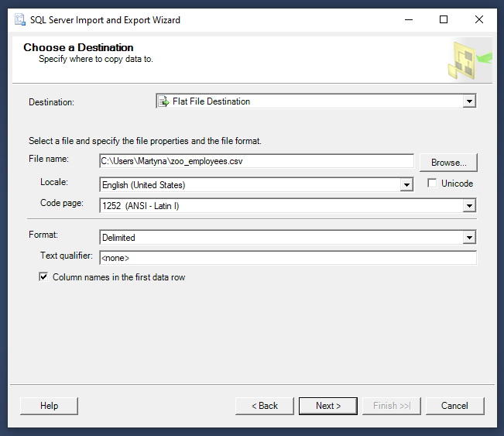Click the 'Specify where to copy data to.' text
The width and height of the screenshot is (504, 436).
tap(96, 59)
